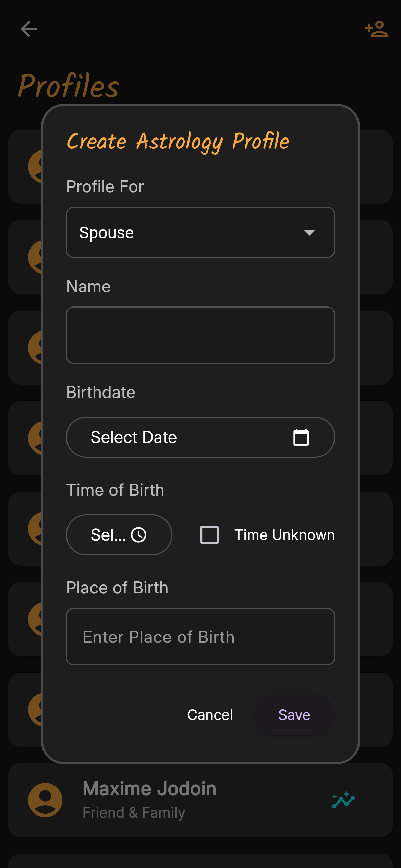Check the Time Unknown checkbox

tap(209, 535)
